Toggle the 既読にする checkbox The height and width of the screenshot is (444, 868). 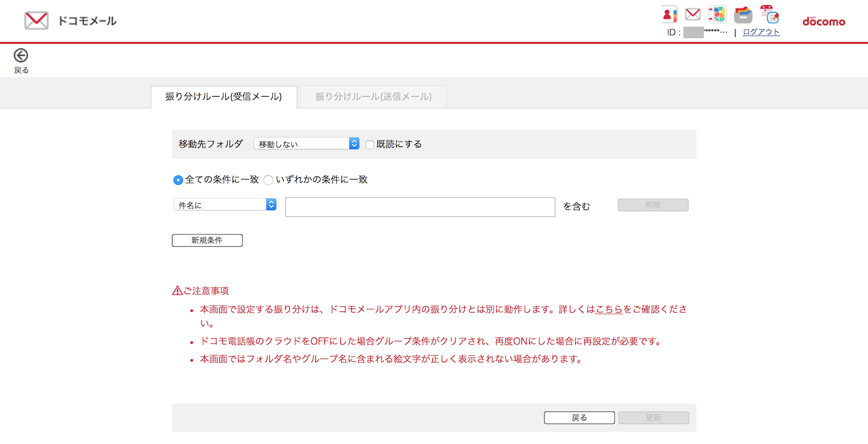click(x=369, y=145)
